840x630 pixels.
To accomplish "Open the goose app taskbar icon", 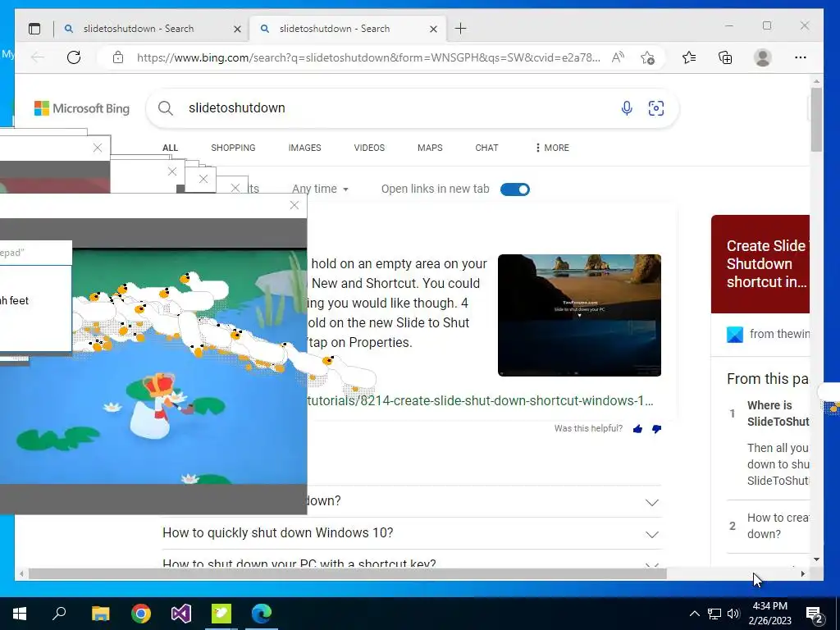I will [x=221, y=614].
